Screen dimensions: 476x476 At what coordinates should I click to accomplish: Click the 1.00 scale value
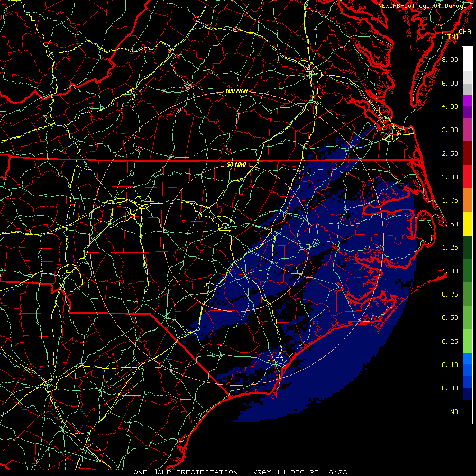click(450, 271)
